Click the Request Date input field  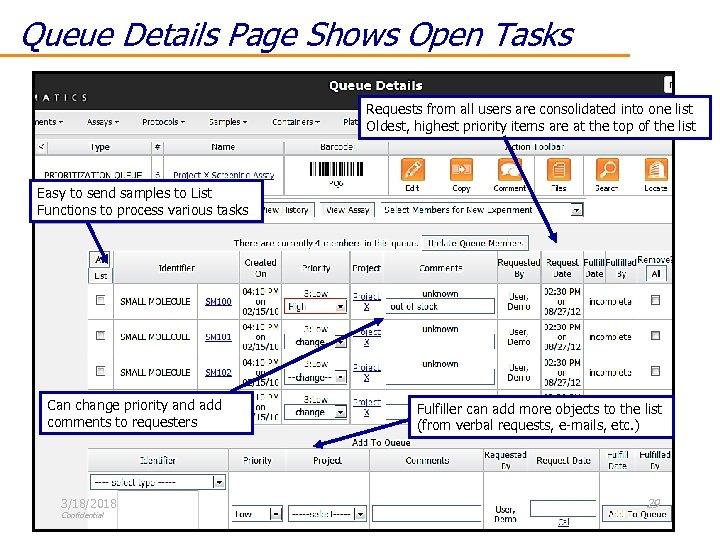click(x=563, y=508)
